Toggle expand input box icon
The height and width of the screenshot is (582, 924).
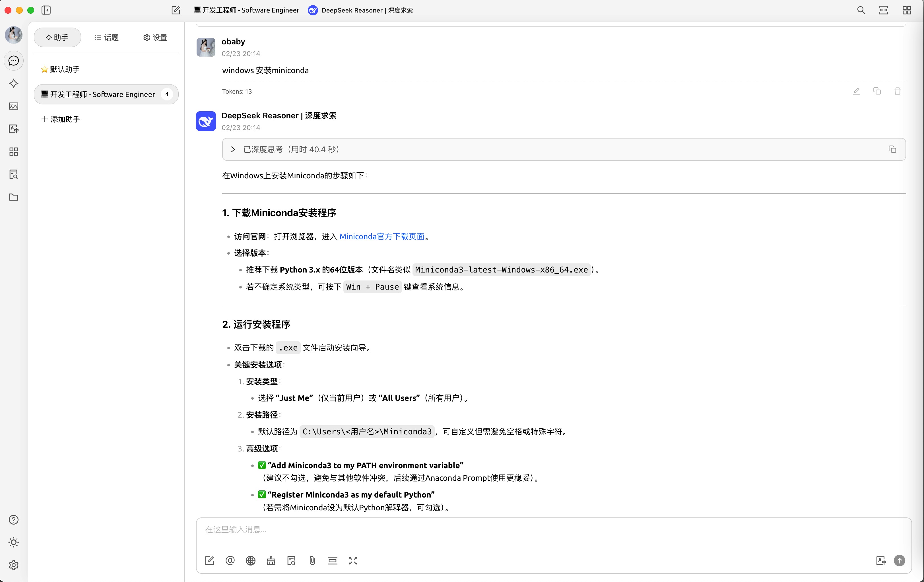tap(353, 560)
